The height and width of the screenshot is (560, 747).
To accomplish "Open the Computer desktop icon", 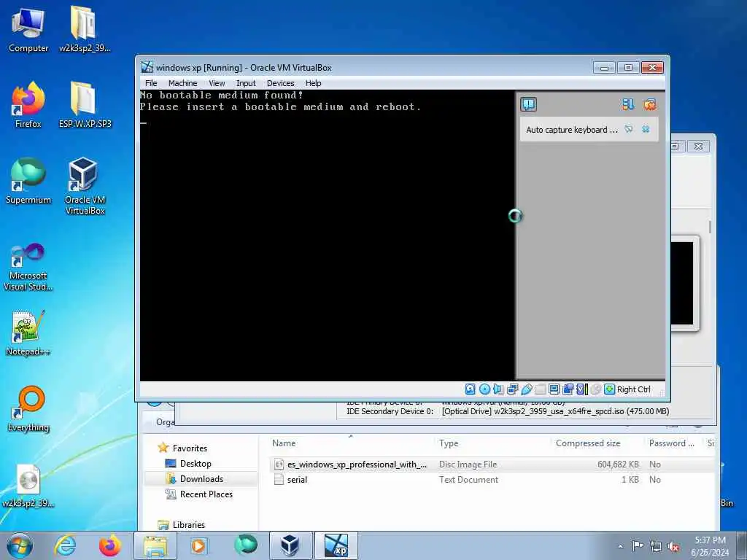I will (x=28, y=29).
